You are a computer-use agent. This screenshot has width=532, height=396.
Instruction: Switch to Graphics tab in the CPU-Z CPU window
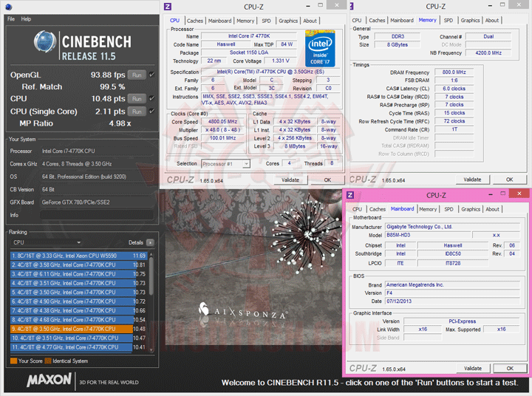tap(288, 21)
